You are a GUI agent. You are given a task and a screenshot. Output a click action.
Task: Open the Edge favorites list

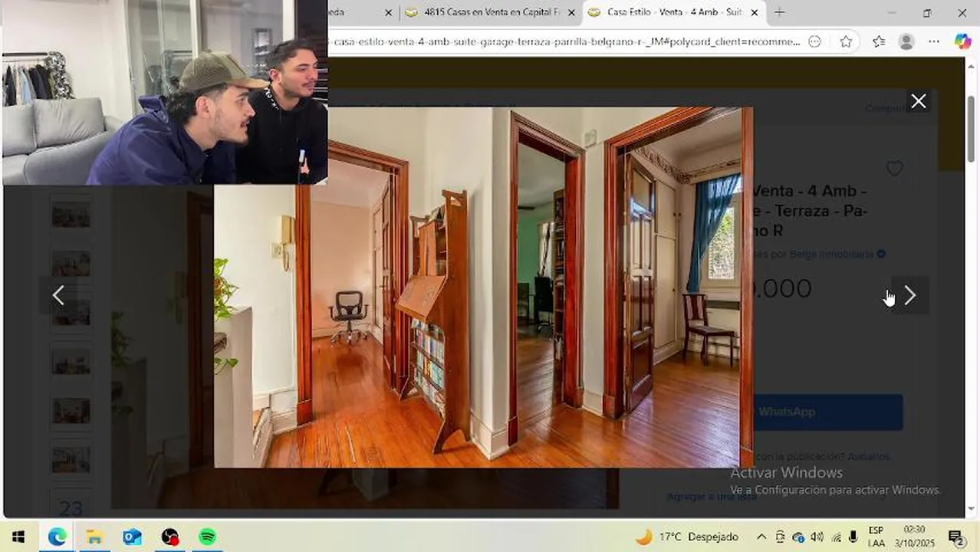(x=879, y=42)
